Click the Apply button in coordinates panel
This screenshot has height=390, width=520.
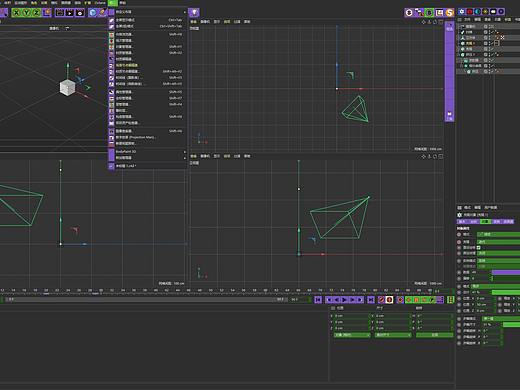coord(434,335)
